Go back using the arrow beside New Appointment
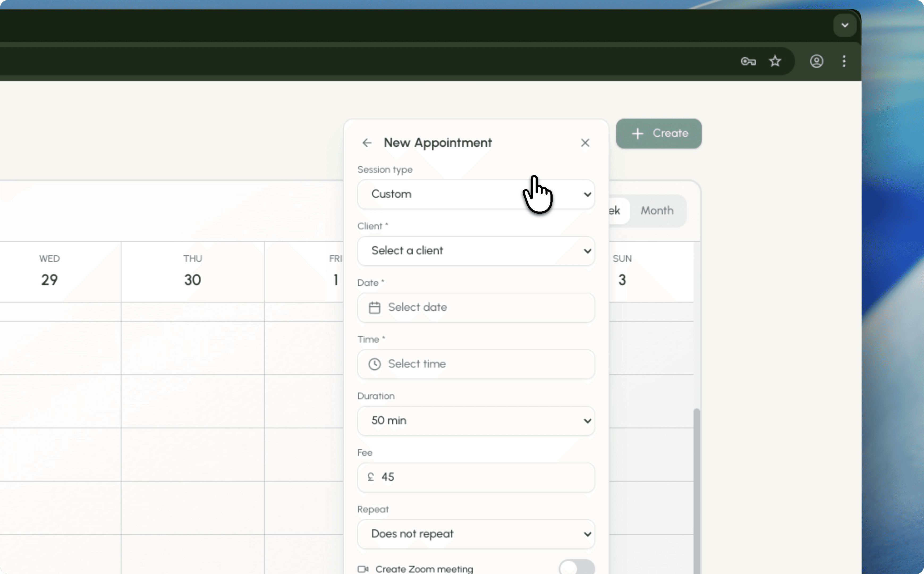The width and height of the screenshot is (924, 574). point(367,143)
